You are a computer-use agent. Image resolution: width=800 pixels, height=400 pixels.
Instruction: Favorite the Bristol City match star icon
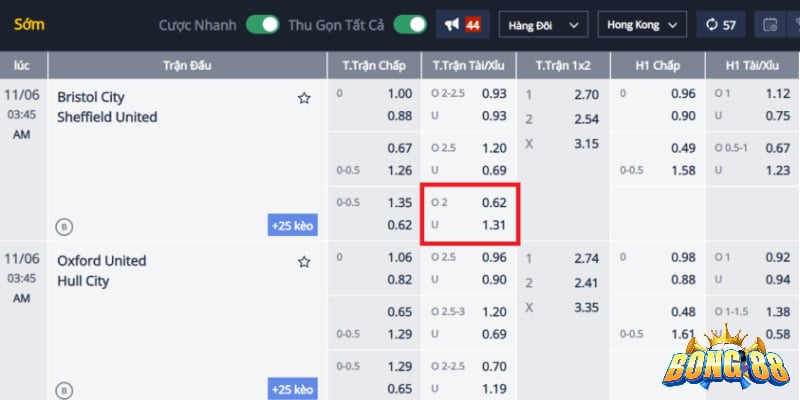pyautogui.click(x=304, y=98)
